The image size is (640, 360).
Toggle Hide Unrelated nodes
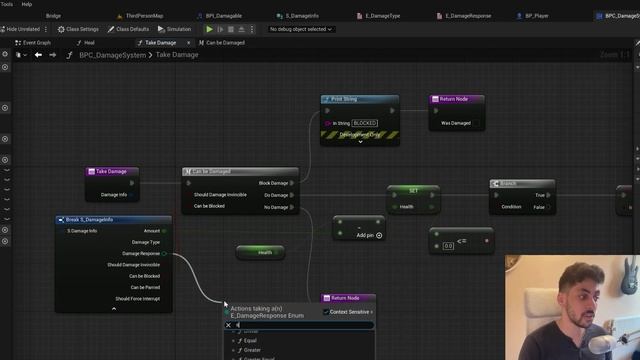pos(20,29)
